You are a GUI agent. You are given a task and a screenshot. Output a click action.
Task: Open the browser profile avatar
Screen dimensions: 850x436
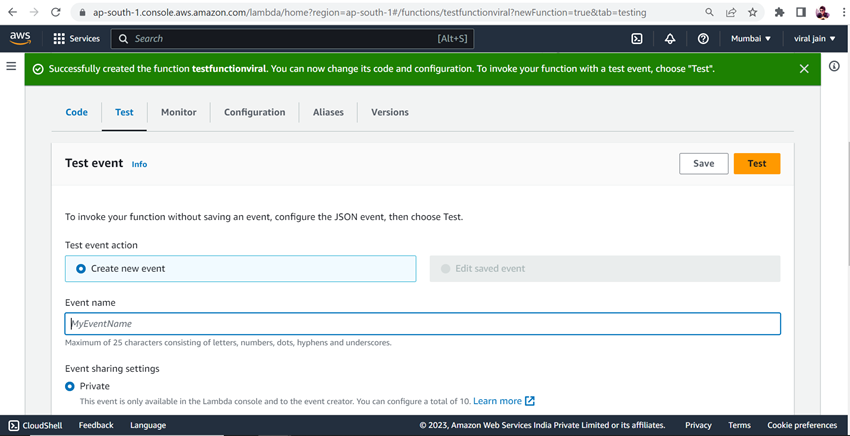pos(822,12)
